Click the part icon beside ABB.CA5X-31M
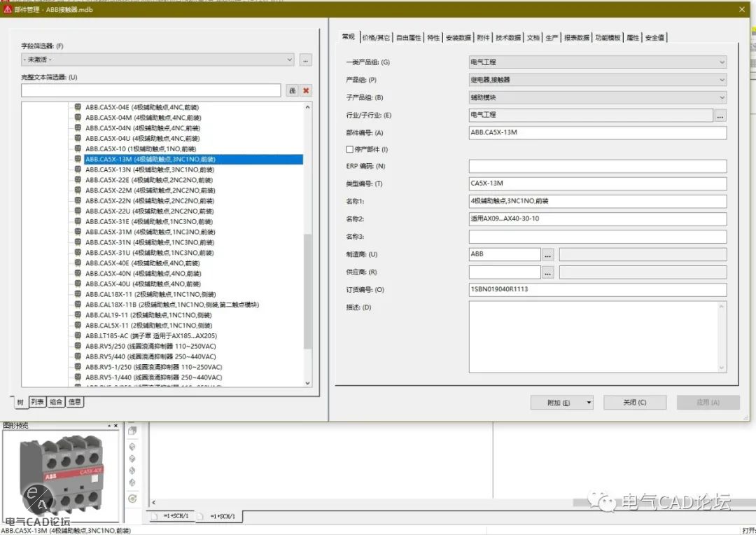This screenshot has width=756, height=535. click(78, 232)
